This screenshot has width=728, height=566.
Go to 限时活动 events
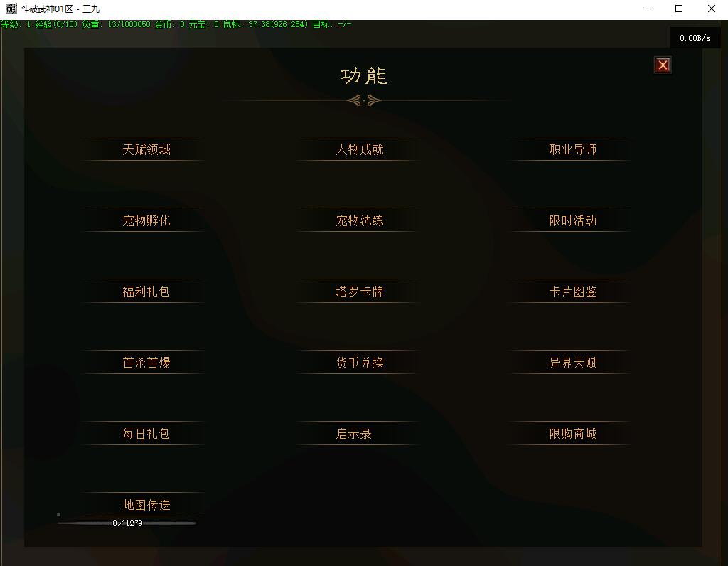click(x=572, y=220)
